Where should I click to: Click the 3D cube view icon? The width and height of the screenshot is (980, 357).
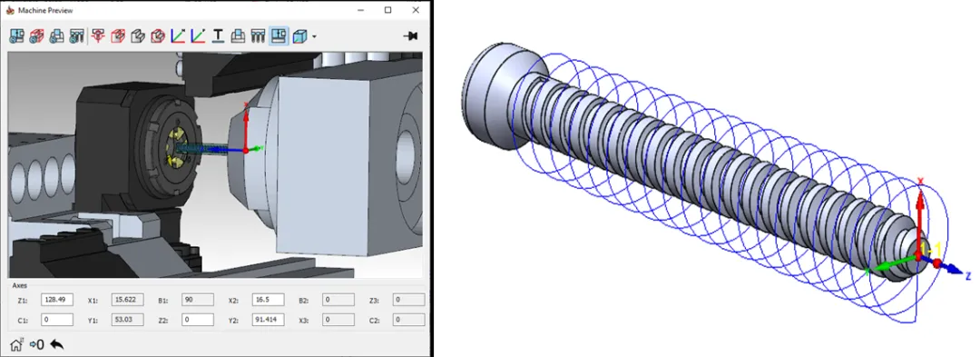tap(300, 36)
